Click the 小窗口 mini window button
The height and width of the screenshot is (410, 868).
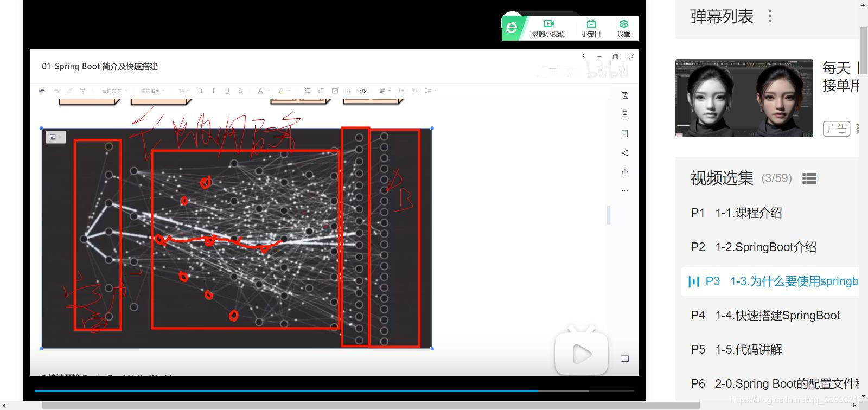591,28
